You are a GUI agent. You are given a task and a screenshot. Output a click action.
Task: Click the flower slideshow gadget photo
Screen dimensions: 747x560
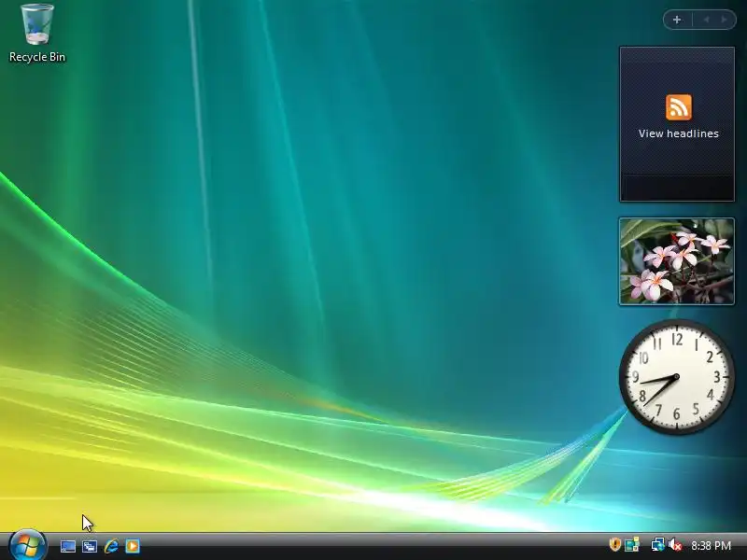pos(676,261)
